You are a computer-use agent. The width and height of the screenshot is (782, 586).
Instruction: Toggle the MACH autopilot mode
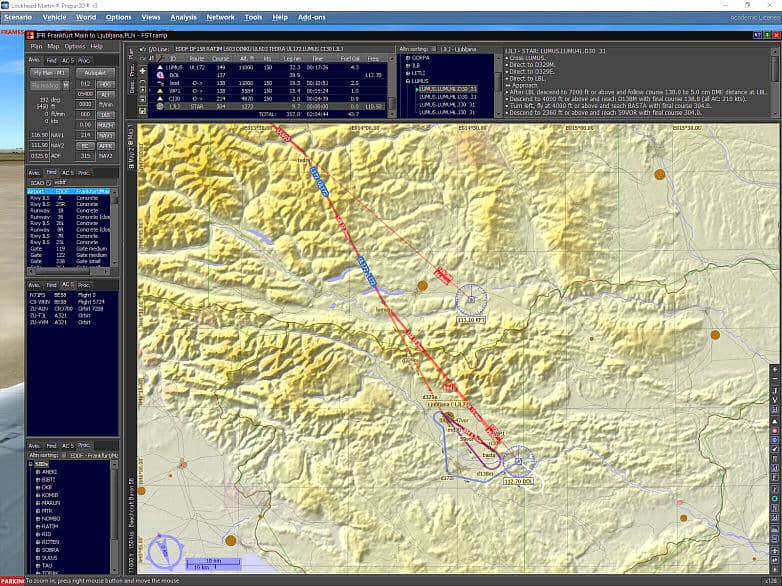105,124
